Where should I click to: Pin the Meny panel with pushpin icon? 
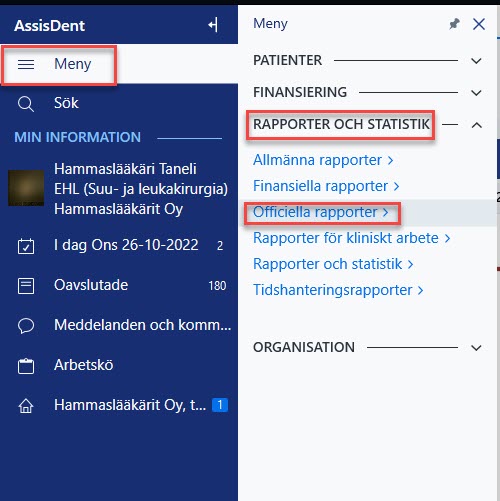(x=454, y=24)
